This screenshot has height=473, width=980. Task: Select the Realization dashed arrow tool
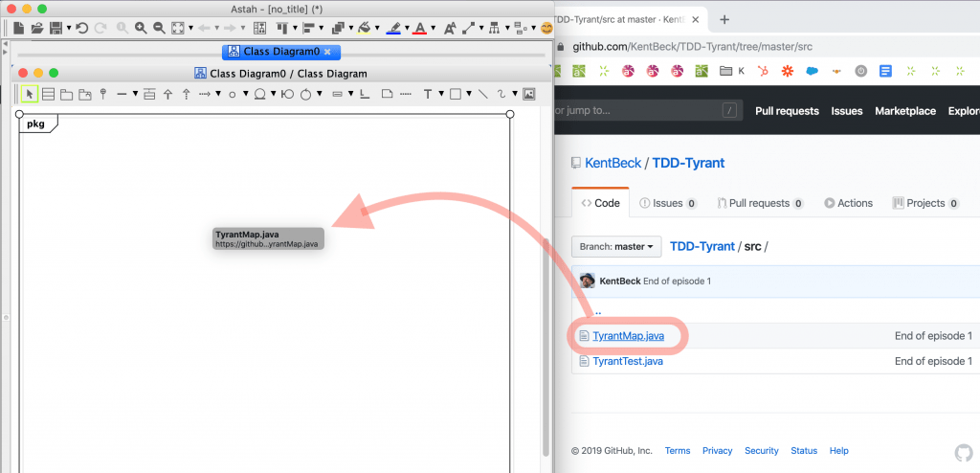click(187, 94)
